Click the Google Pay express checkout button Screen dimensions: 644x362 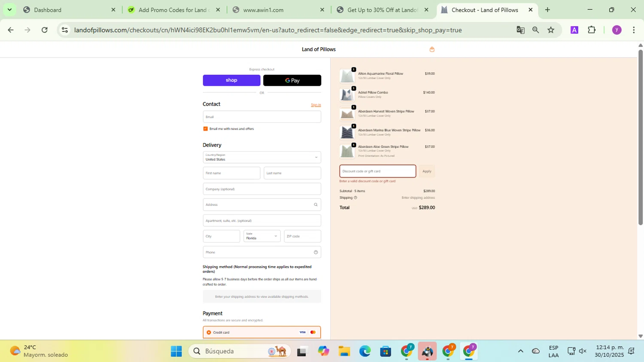(x=292, y=80)
